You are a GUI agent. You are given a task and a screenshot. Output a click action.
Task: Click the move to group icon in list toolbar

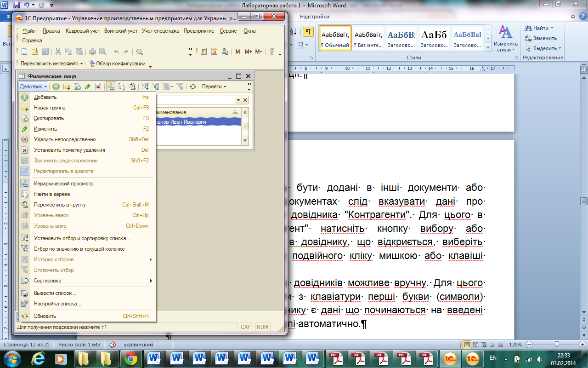(132, 86)
